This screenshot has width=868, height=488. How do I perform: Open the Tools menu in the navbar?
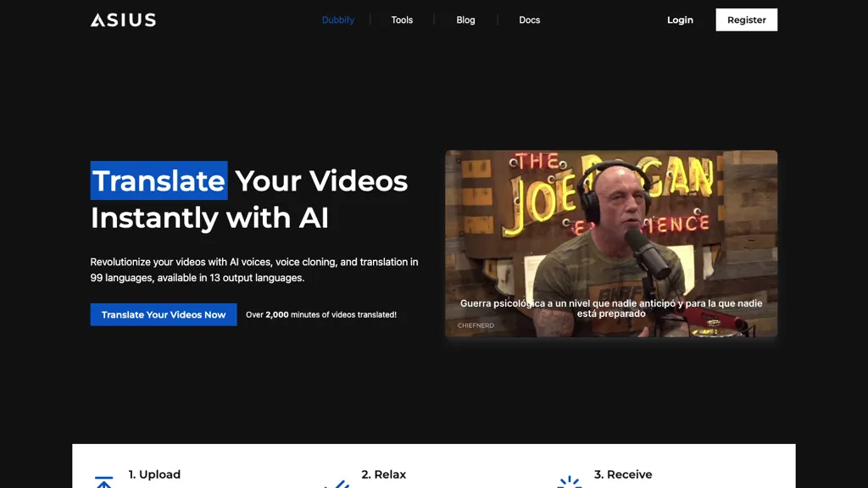tap(402, 19)
